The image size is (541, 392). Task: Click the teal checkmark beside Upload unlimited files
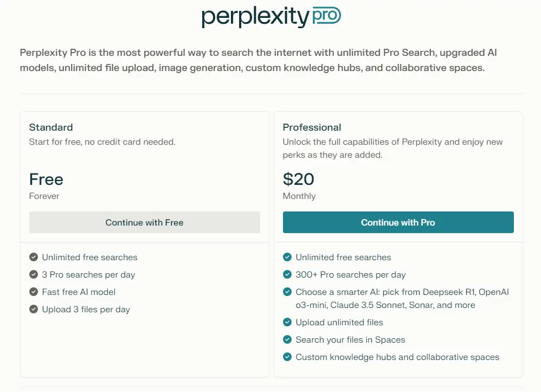(x=287, y=323)
